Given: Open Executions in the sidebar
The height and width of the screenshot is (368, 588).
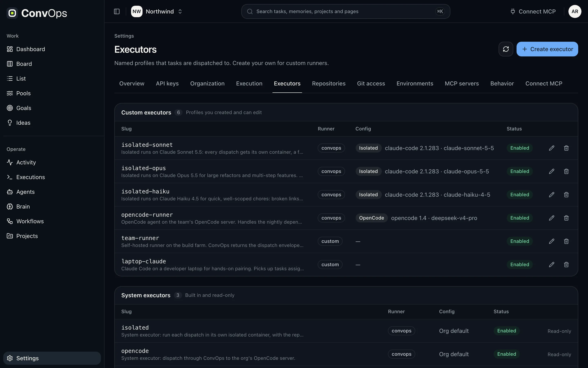Looking at the screenshot, I should tap(52, 177).
